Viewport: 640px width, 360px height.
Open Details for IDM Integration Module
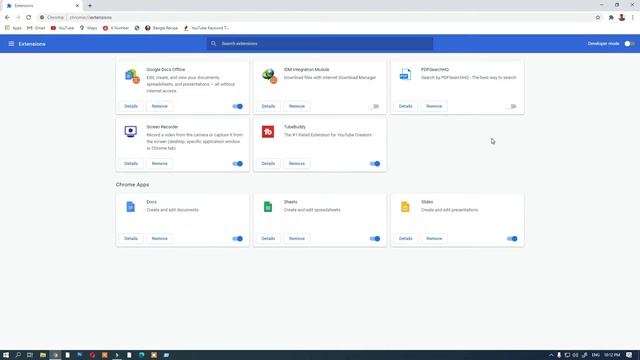(x=268, y=106)
